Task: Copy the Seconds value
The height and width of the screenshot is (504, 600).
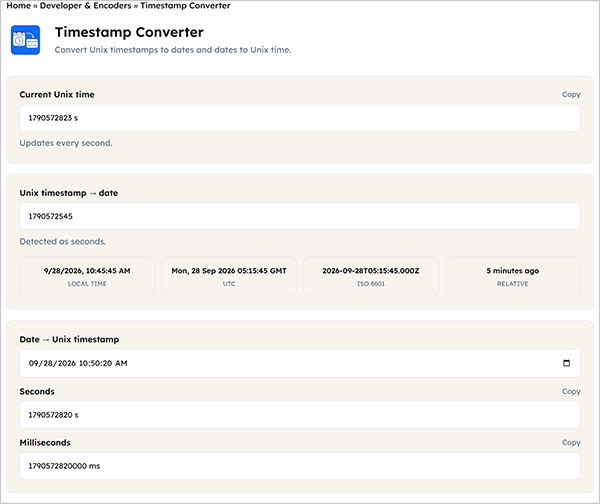Action: pyautogui.click(x=571, y=391)
